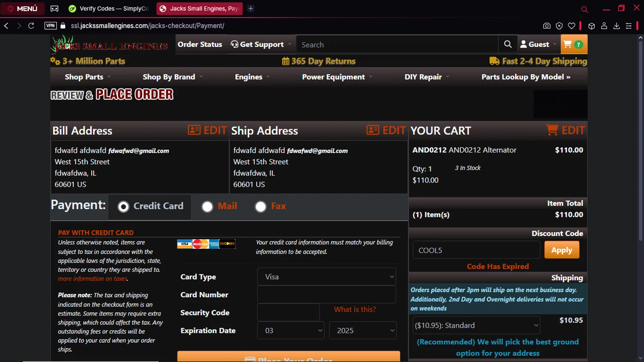Open the Opera Menu button
644x362 pixels.
point(23,9)
